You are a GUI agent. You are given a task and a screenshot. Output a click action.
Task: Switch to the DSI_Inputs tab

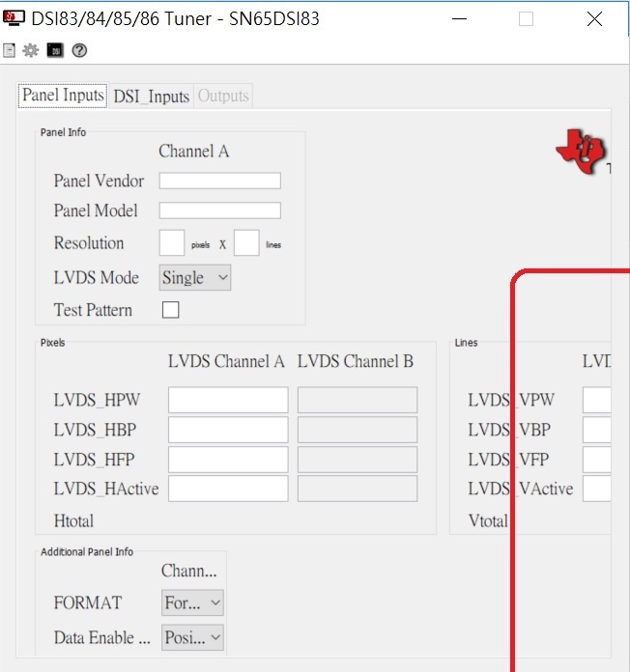pyautogui.click(x=152, y=96)
